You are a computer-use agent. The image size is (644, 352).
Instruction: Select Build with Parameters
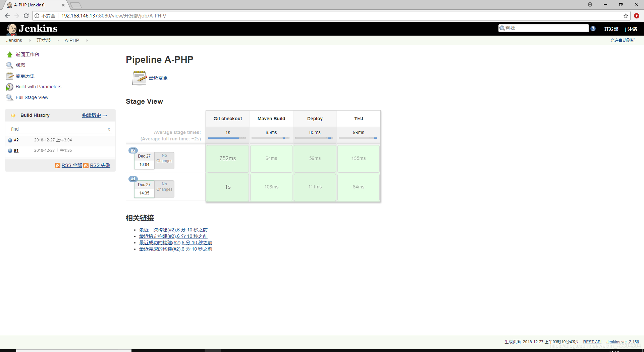[x=39, y=87]
